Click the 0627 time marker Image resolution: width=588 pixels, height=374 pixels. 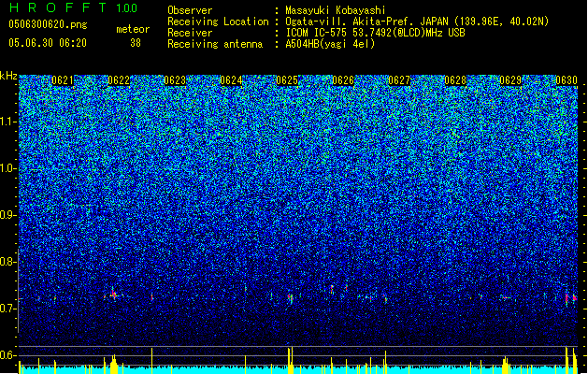coord(399,80)
